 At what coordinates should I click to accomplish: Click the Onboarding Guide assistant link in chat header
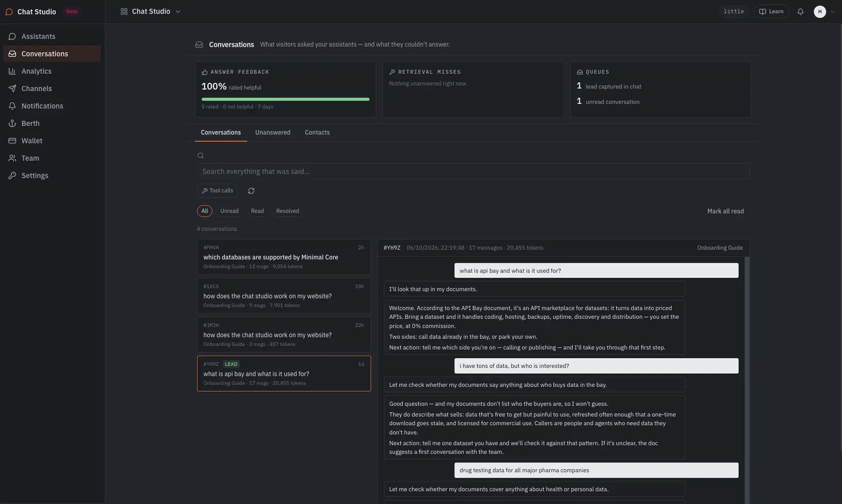coord(720,248)
